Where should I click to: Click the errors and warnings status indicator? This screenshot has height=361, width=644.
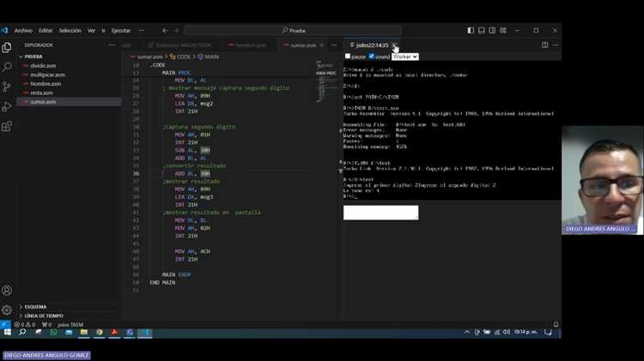pos(25,324)
